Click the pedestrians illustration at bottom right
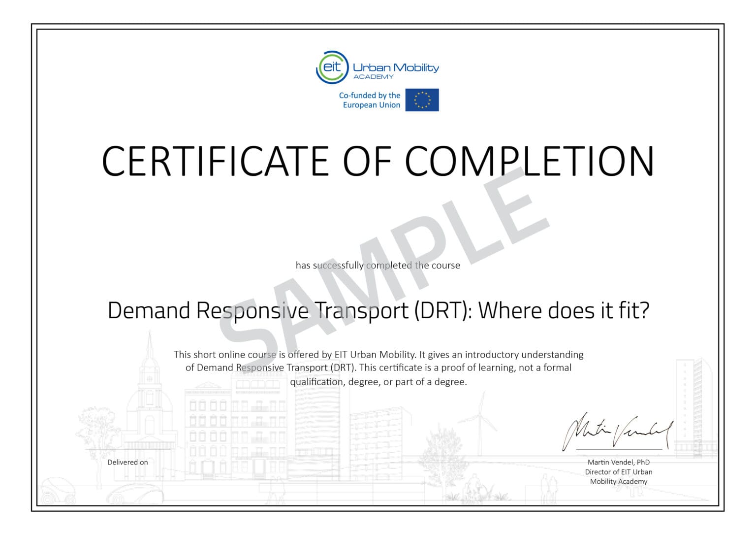 pyautogui.click(x=548, y=485)
